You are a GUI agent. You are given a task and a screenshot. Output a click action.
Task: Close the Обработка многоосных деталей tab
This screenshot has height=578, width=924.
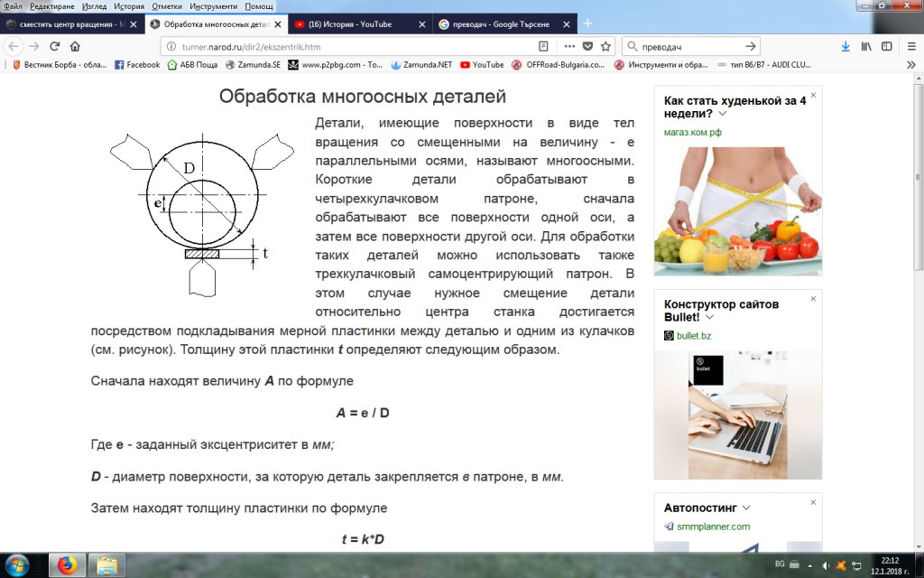coord(278,24)
